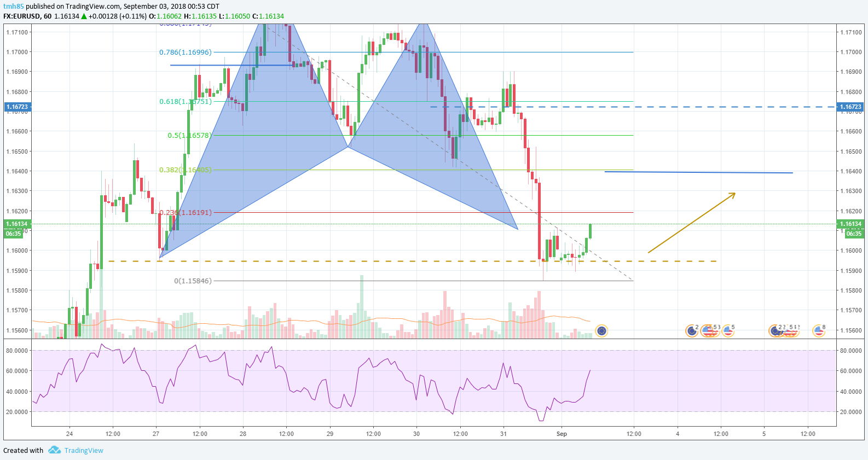
Task: Click the 24 date label on time axis
Action: click(70, 434)
